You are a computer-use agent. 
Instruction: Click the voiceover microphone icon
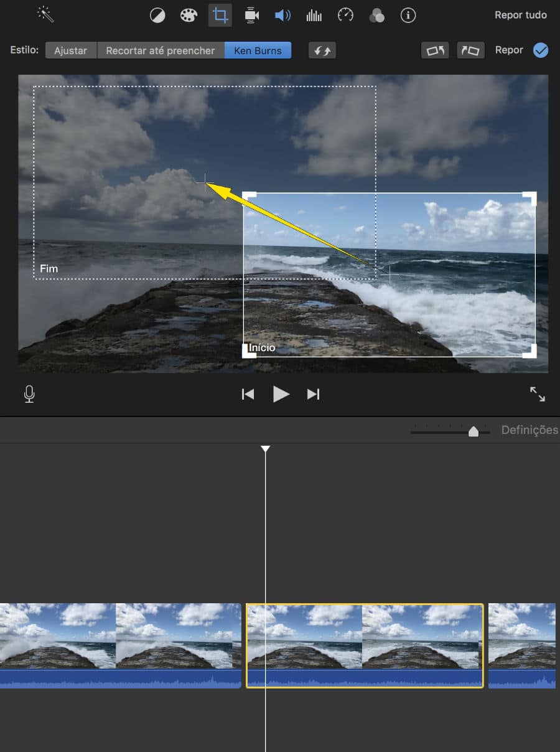pyautogui.click(x=29, y=393)
